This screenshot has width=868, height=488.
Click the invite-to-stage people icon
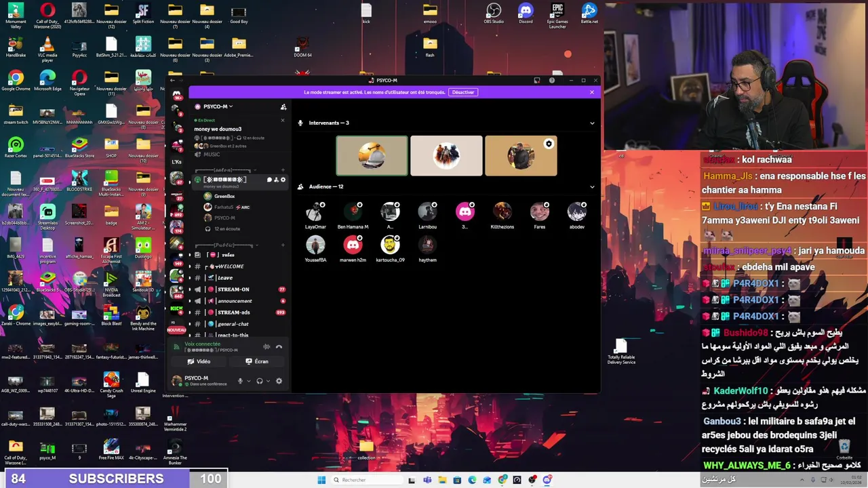pos(276,180)
